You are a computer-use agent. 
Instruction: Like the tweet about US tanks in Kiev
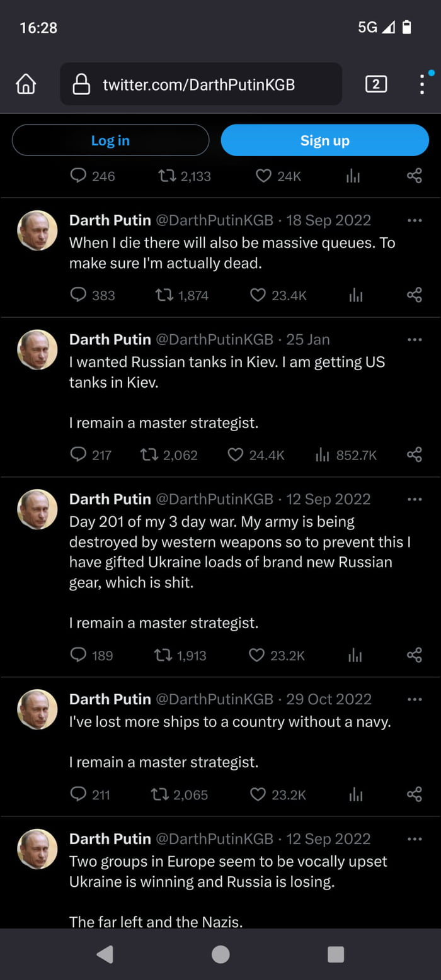point(234,454)
